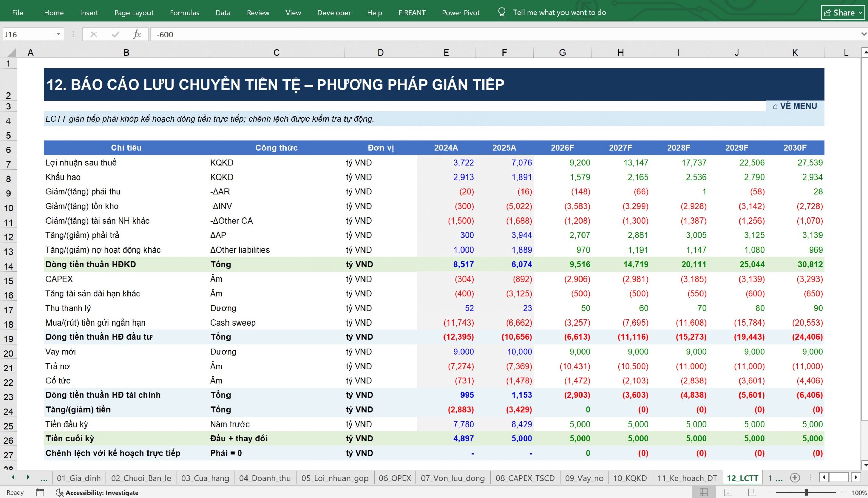Switch to Normal view in status bar
The height and width of the screenshot is (498, 868).
pyautogui.click(x=703, y=492)
